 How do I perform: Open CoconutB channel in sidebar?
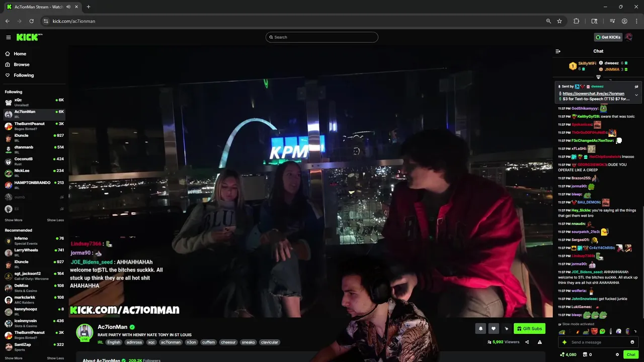34,161
